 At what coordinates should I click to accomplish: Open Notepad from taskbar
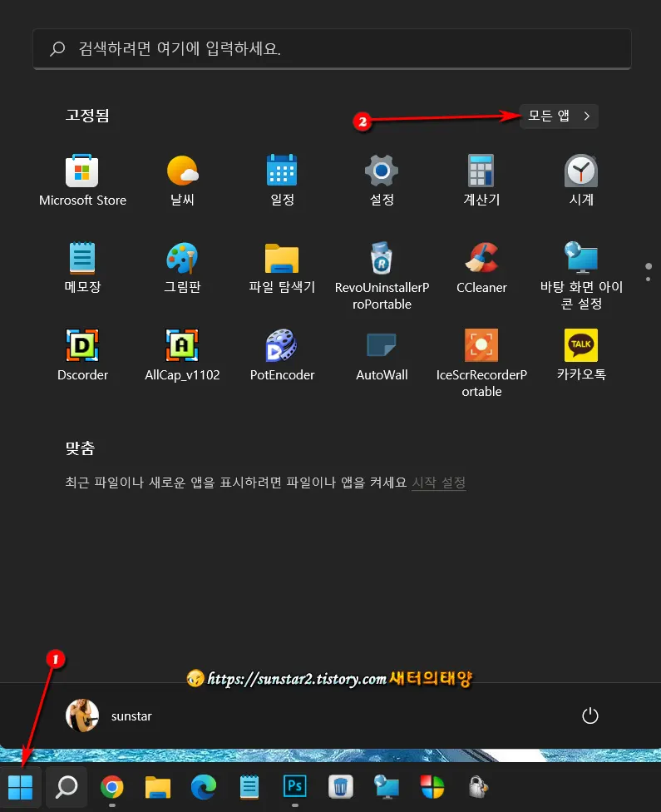click(249, 787)
